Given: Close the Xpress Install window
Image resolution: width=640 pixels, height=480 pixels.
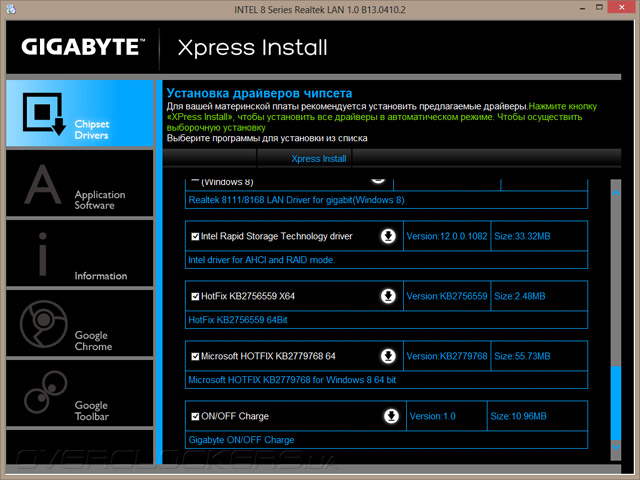Looking at the screenshot, I should 622,7.
